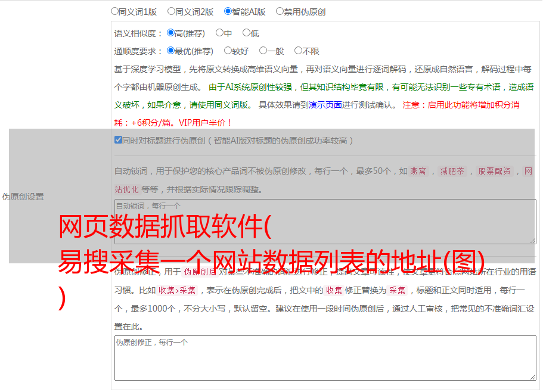Choose the 智能AI版 radio option
This screenshot has width=543, height=392.
click(x=228, y=11)
